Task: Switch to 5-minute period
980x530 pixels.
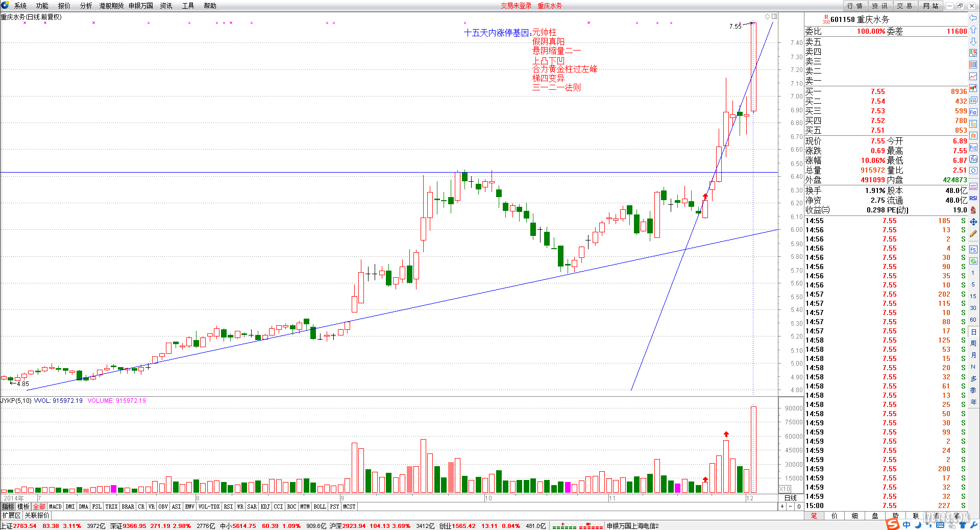Action: coord(973,284)
